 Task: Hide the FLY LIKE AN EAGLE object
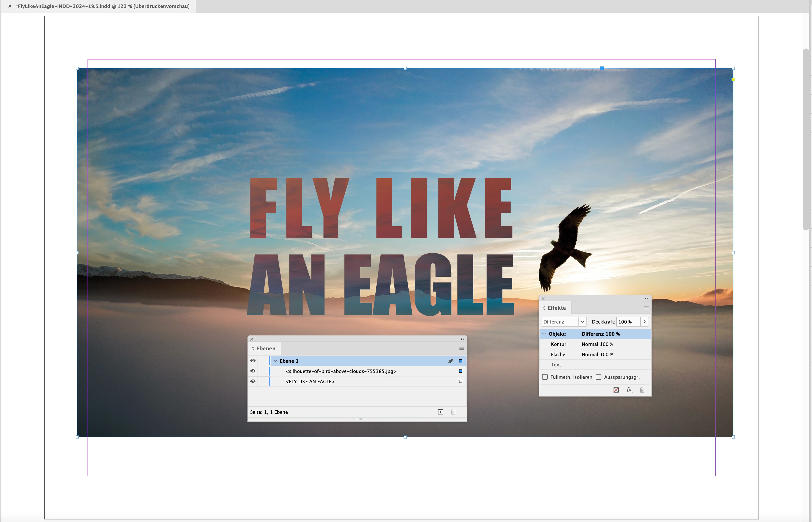pyautogui.click(x=253, y=381)
